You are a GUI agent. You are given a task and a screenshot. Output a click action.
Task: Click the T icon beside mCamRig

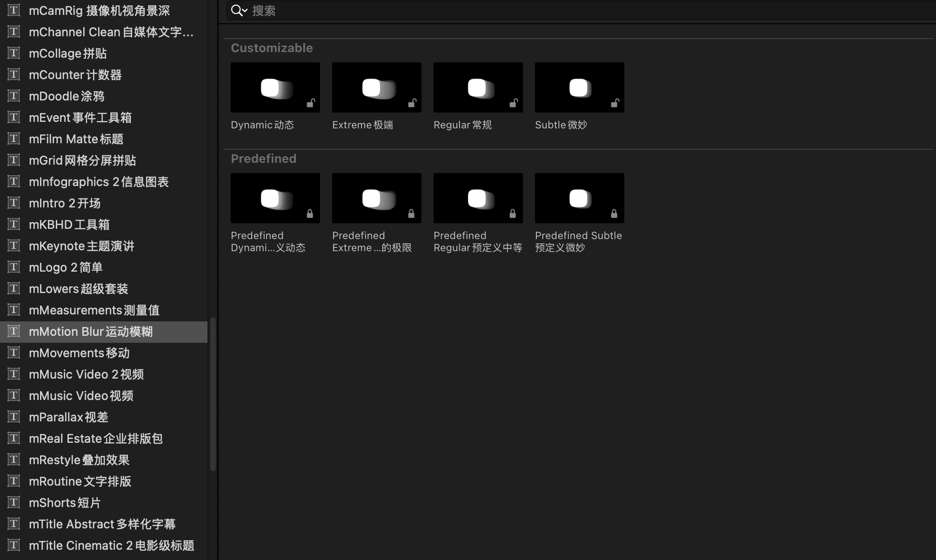(14, 10)
